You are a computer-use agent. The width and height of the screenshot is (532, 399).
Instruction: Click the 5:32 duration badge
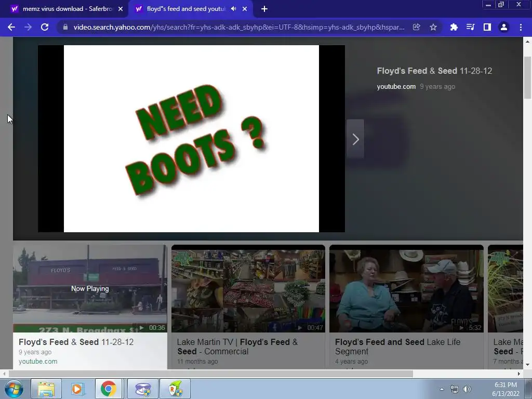470,328
